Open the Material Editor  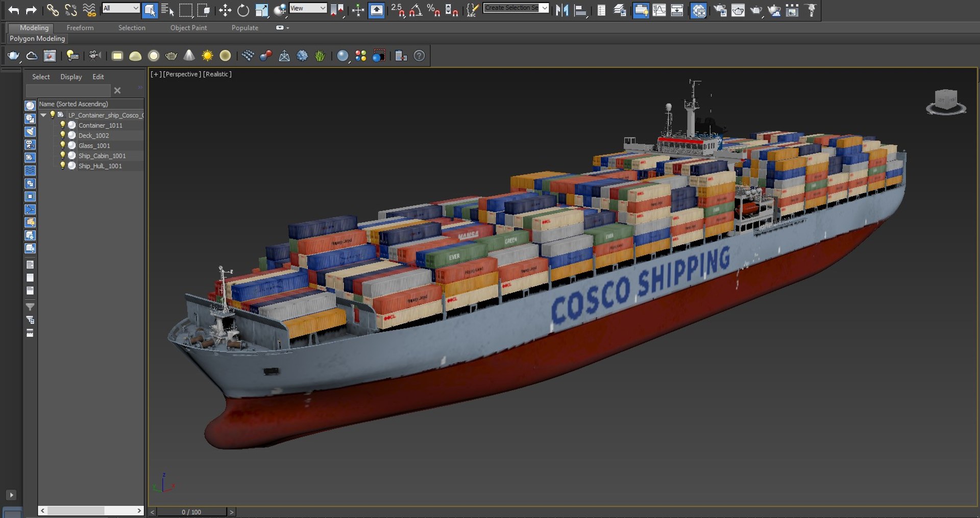tap(699, 10)
